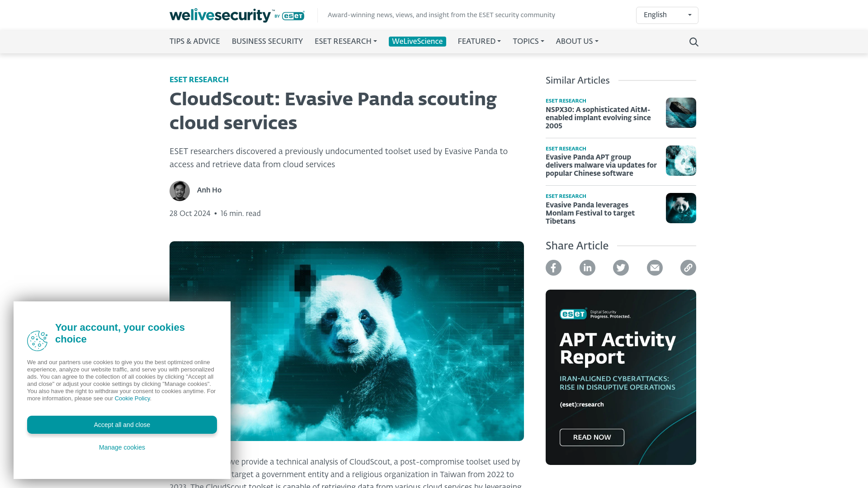
Task: Click the copy link icon
Action: [x=688, y=267]
